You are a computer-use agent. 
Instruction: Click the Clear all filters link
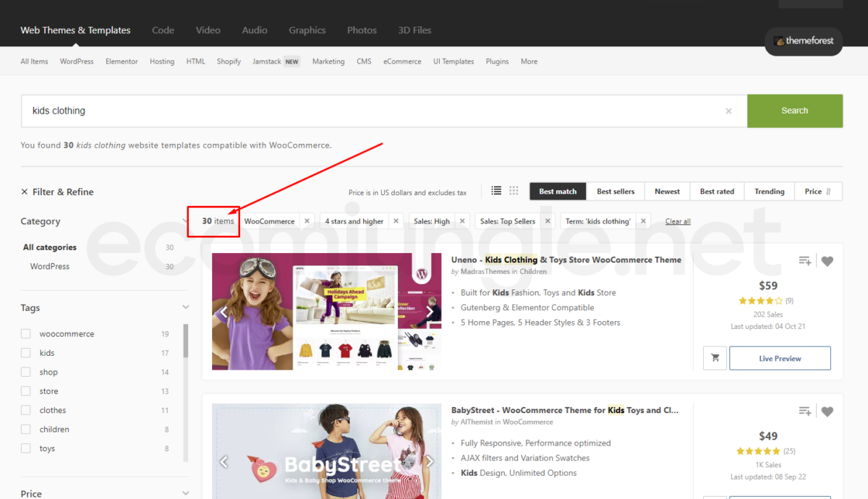pos(678,221)
